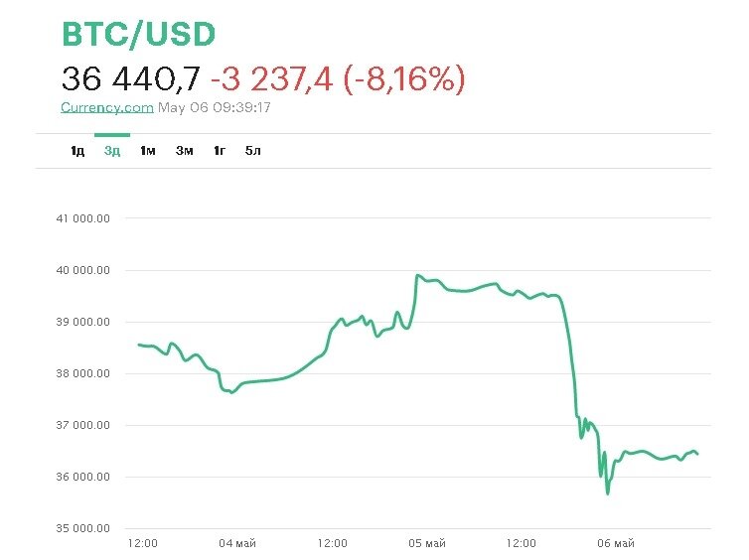Click the 35 000.00 y-axis label
The image size is (749, 560).
pyautogui.click(x=83, y=528)
